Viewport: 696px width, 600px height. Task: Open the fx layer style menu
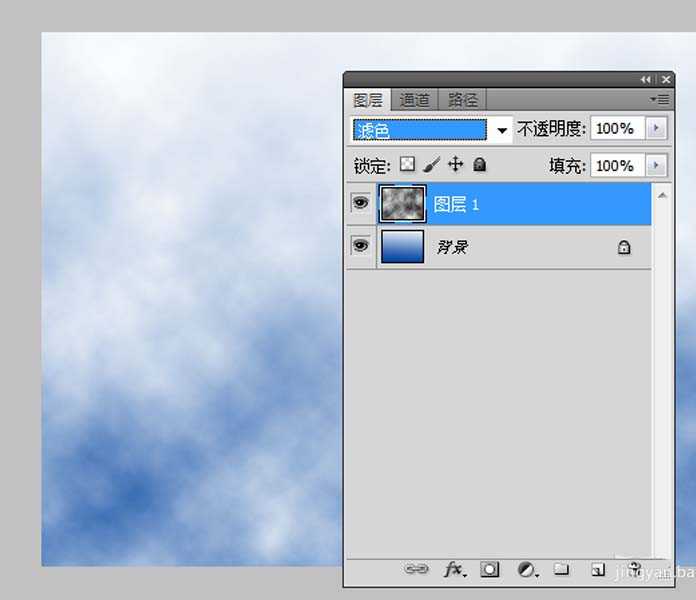(454, 569)
